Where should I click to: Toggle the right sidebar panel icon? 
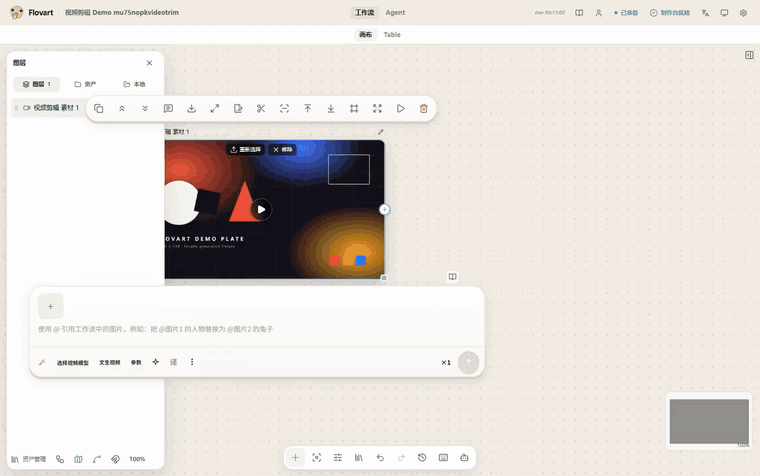click(749, 55)
